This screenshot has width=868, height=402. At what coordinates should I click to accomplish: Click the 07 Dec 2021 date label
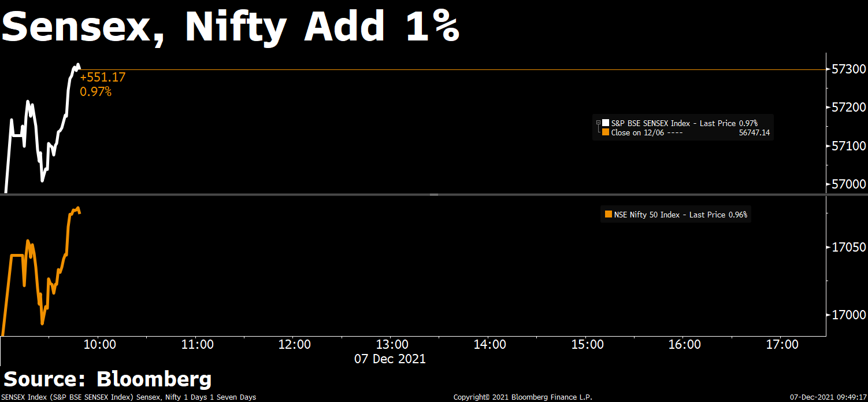tap(390, 359)
